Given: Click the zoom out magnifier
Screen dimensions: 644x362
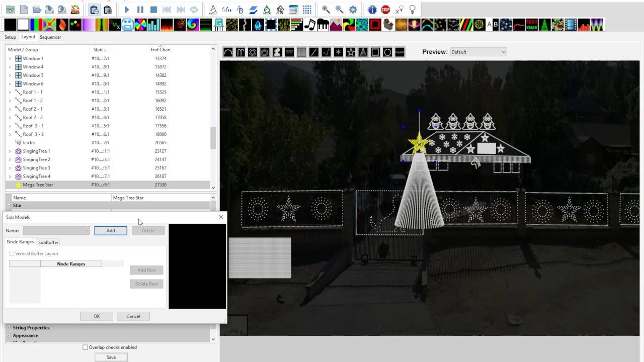Looking at the screenshot, I should coord(340,10).
